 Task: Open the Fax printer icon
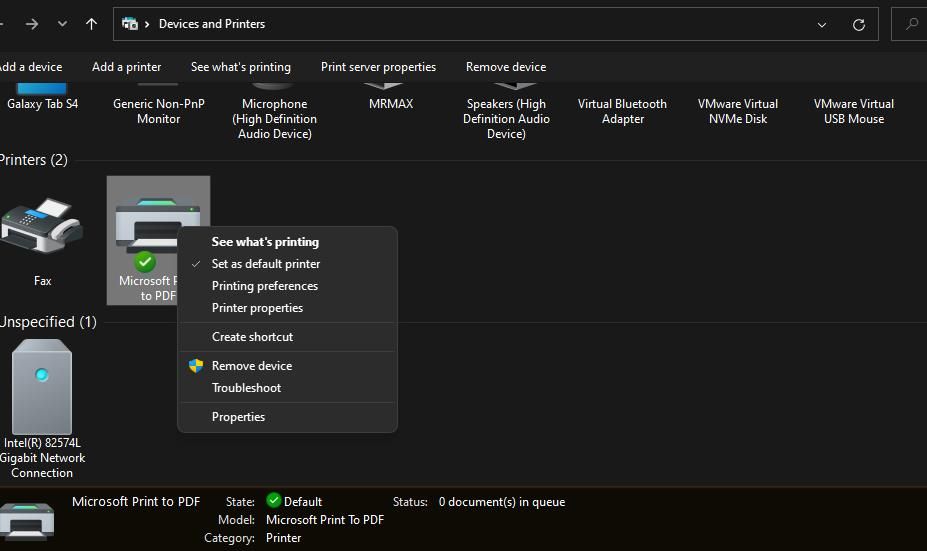(x=41, y=228)
